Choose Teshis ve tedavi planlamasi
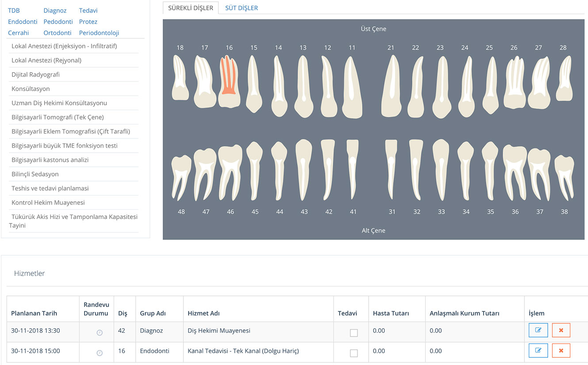588x365 pixels. [x=73, y=188]
